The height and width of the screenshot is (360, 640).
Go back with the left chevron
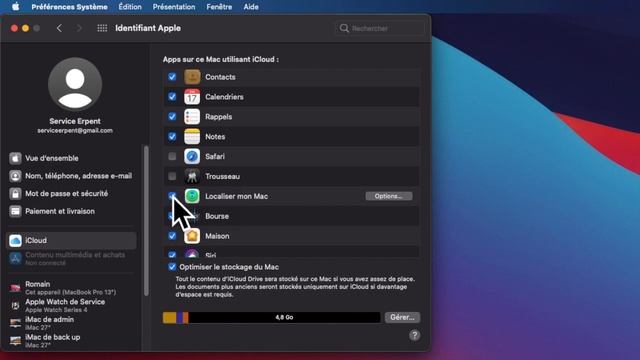59,28
